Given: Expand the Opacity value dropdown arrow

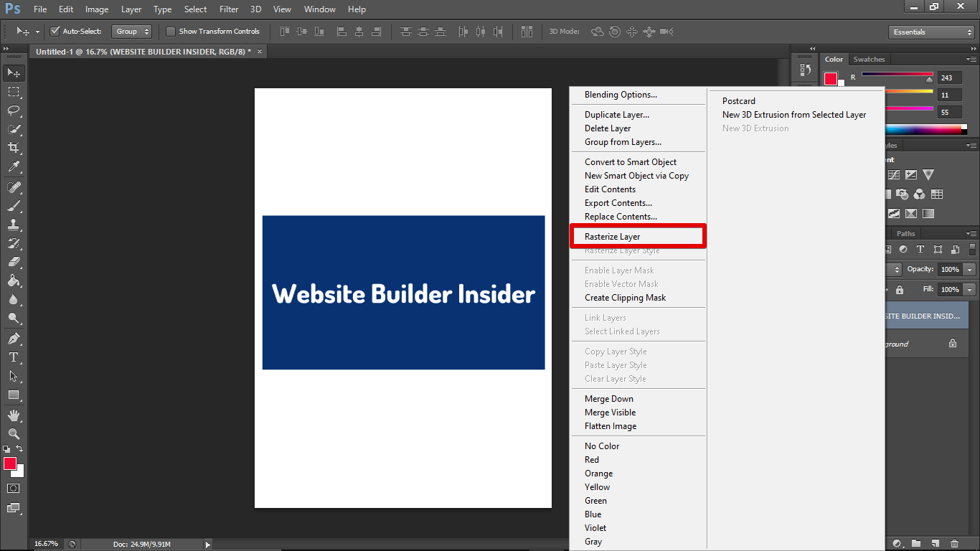Looking at the screenshot, I should [x=970, y=270].
